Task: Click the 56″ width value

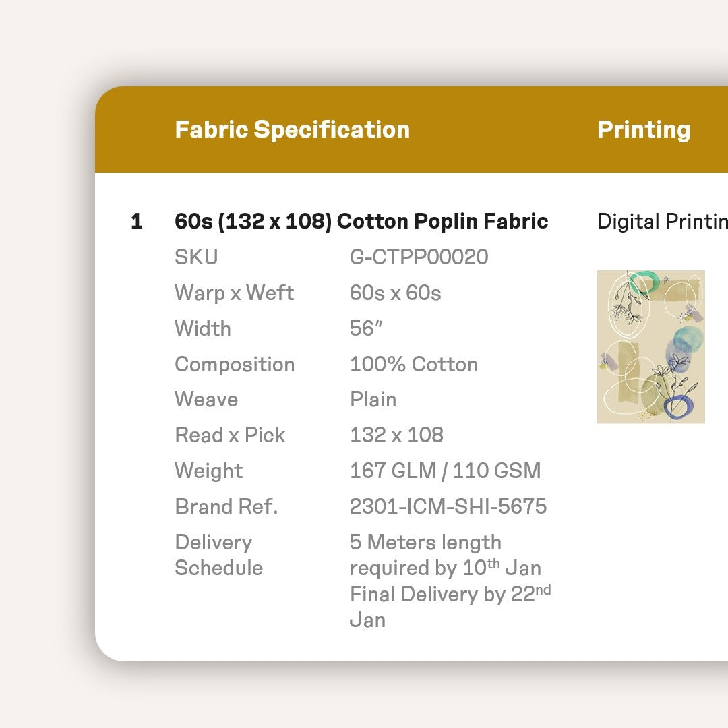Action: [x=366, y=328]
